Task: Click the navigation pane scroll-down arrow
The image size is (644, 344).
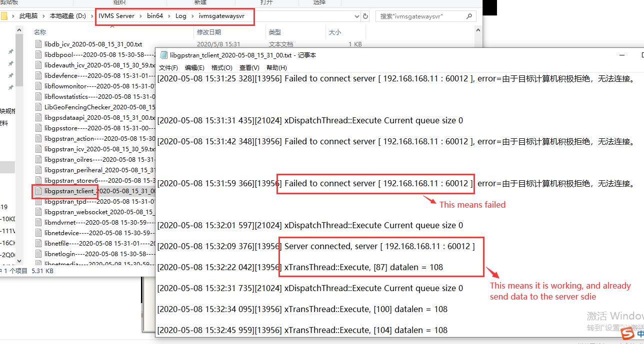Action: point(19,260)
